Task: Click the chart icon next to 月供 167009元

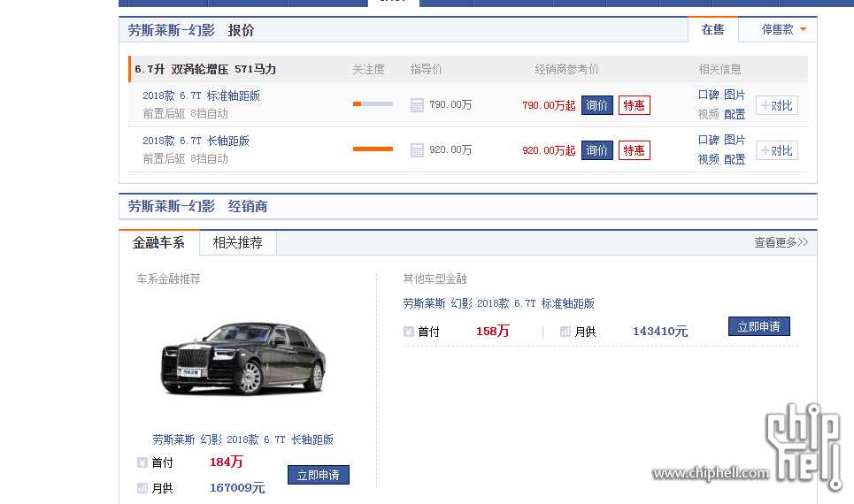Action: [x=142, y=488]
